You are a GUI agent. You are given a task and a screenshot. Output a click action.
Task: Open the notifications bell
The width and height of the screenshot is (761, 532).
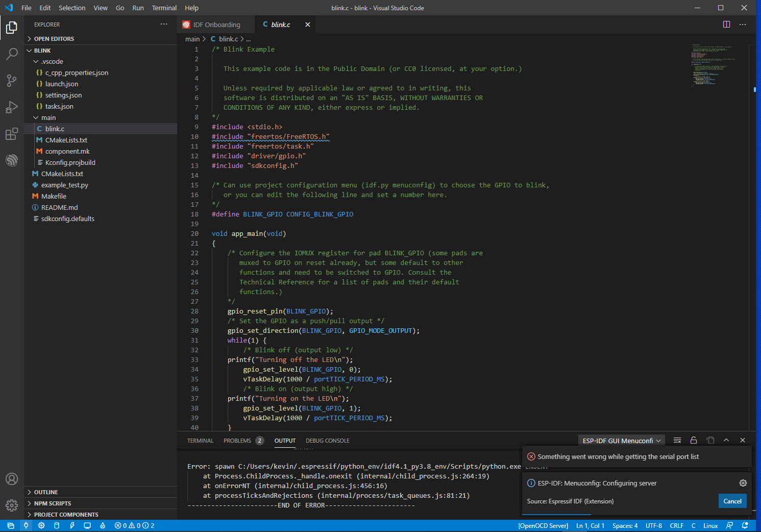tap(745, 525)
